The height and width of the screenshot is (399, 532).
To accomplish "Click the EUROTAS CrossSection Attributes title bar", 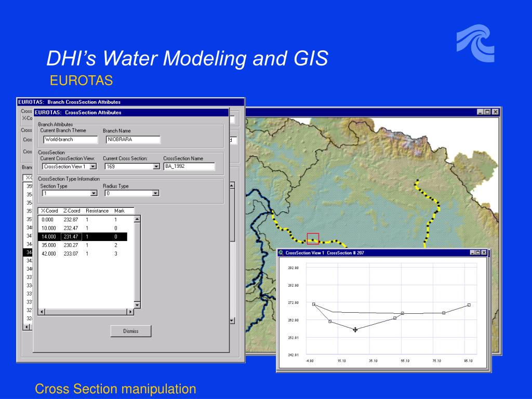I will 131,113.
